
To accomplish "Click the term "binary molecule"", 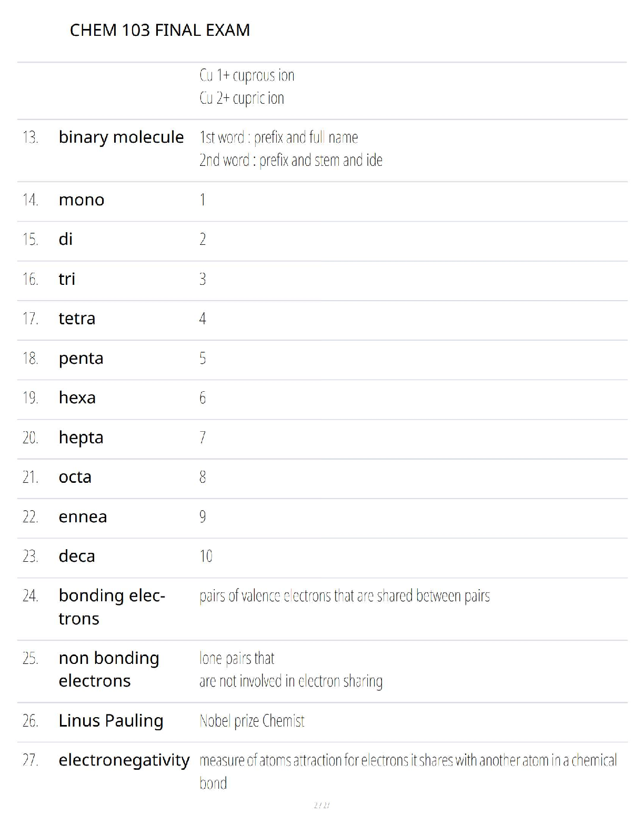I will (121, 137).
